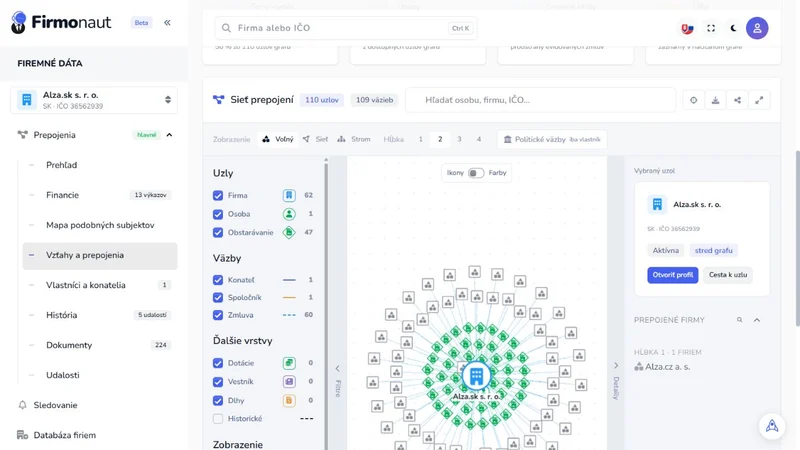Collapse the Prepojené firmy section
The image size is (800, 450).
pyautogui.click(x=757, y=320)
